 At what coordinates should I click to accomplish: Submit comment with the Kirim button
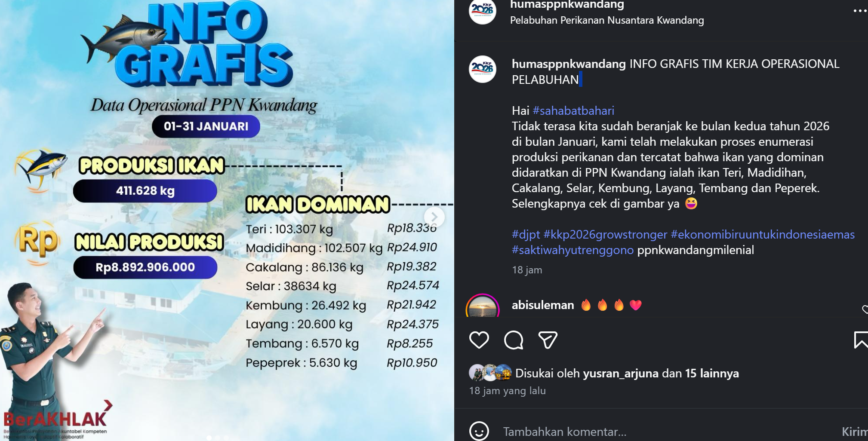tap(854, 432)
